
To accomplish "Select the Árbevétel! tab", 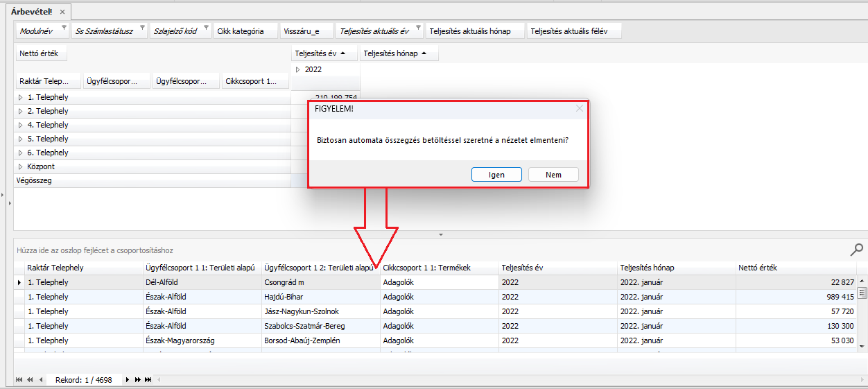I will [31, 12].
